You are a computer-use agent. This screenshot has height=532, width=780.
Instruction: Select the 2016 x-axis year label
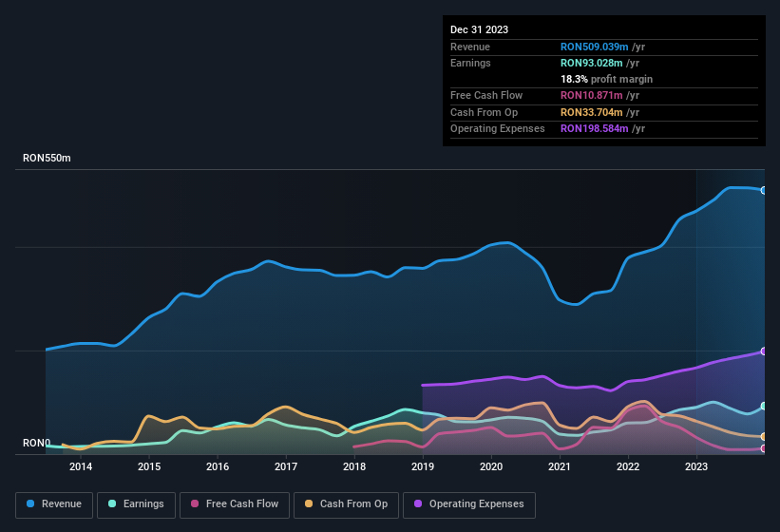click(218, 466)
